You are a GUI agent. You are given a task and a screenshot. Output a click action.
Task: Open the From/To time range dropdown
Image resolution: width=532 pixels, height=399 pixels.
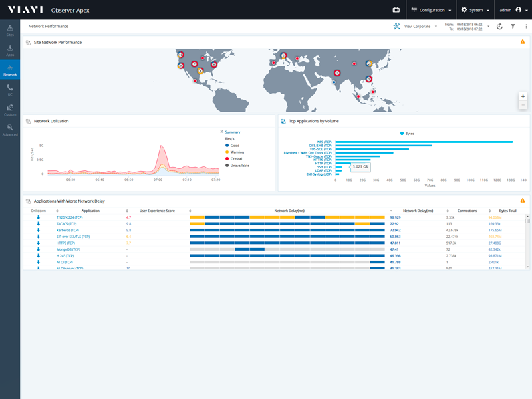pyautogui.click(x=489, y=27)
